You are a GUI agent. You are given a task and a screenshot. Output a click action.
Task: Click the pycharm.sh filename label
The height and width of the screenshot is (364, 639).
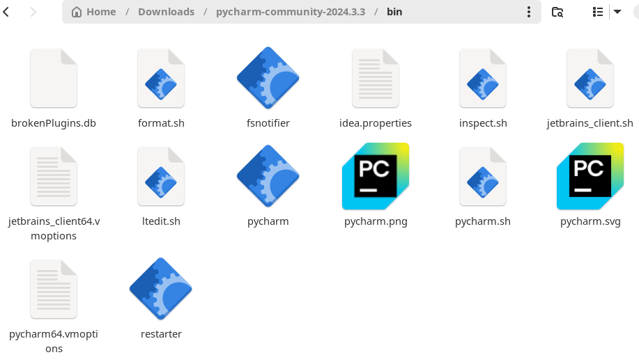coord(483,221)
